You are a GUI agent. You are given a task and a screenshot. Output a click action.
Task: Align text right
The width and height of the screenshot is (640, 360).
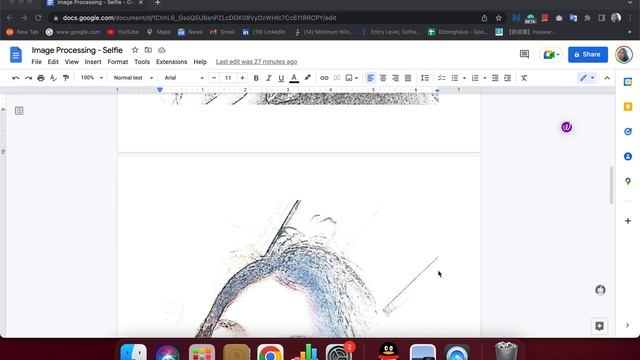click(x=395, y=78)
